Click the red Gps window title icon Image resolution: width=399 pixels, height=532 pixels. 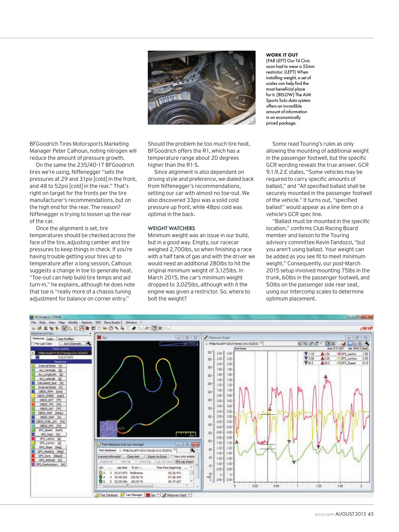pos(99,337)
